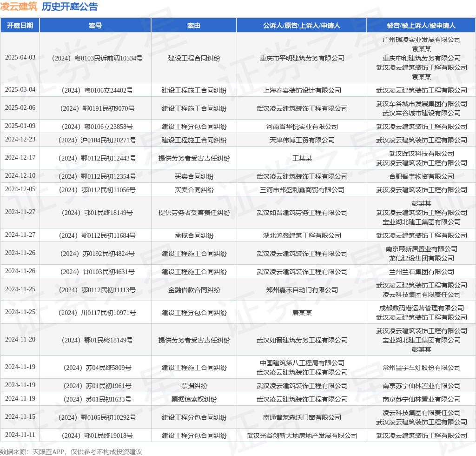Click plaintiff 三河市邦盛利鑫商贸有限公司

302,190
